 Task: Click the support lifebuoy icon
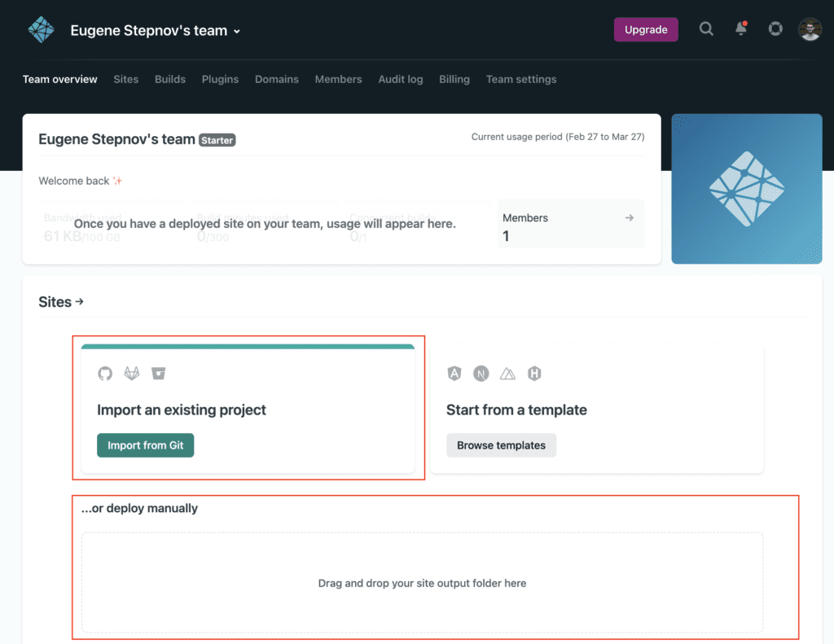click(775, 28)
